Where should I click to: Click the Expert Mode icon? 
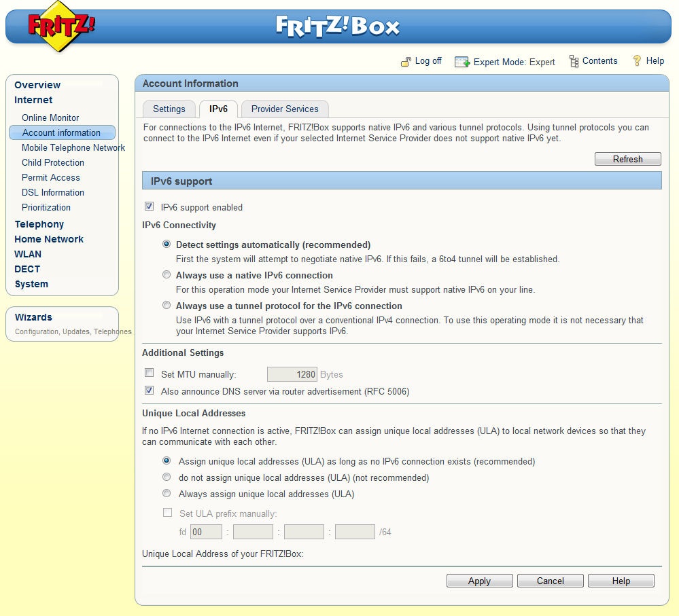[462, 62]
